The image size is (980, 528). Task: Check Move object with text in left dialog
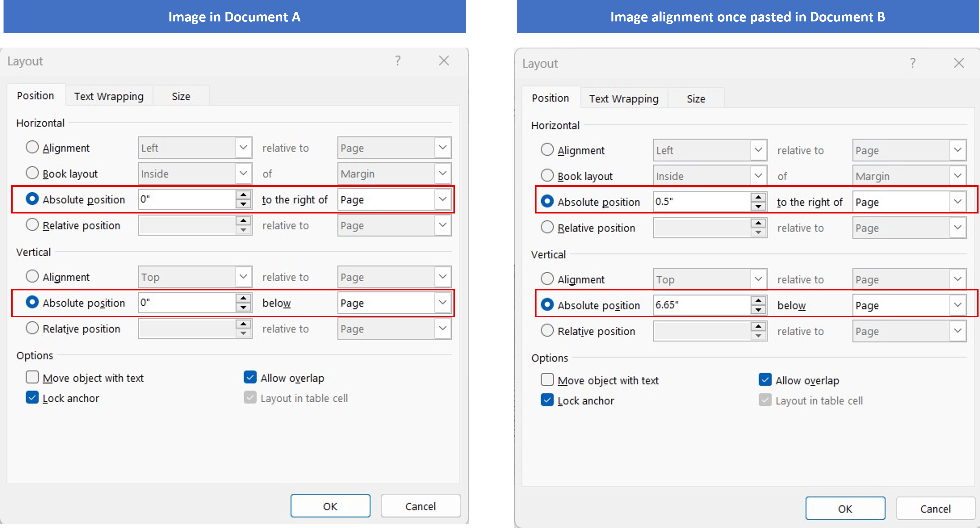pos(32,377)
